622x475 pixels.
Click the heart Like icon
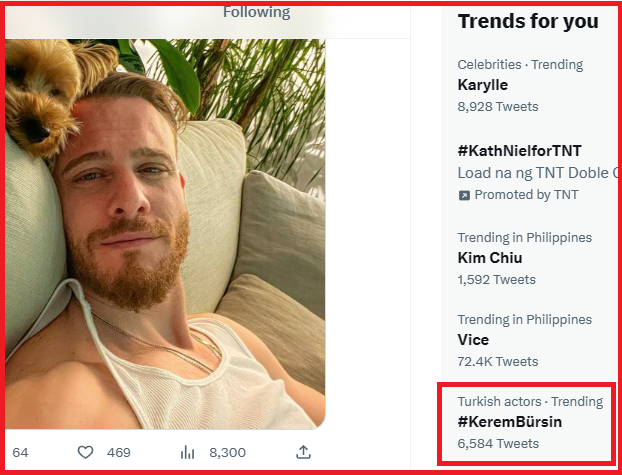(x=83, y=452)
